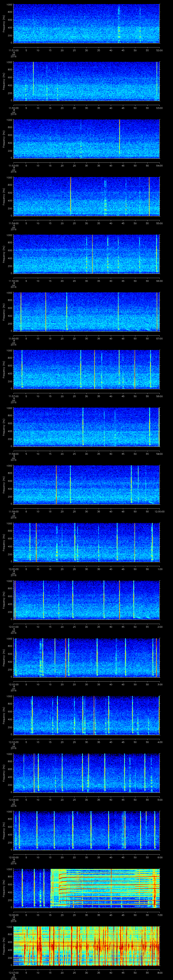Viewport: 173px width, 980px height.
Task: Select the spectrogram panel starting at 11:54:00
Action: pos(86,197)
